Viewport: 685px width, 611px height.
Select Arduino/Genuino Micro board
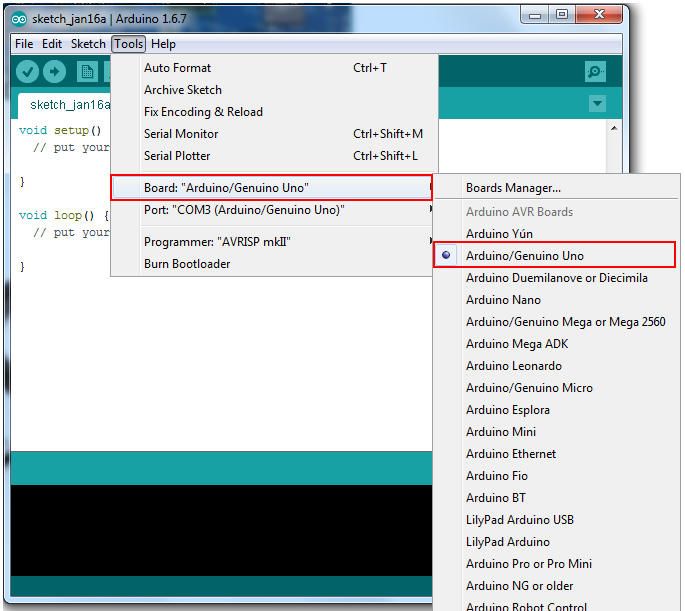(x=556, y=388)
